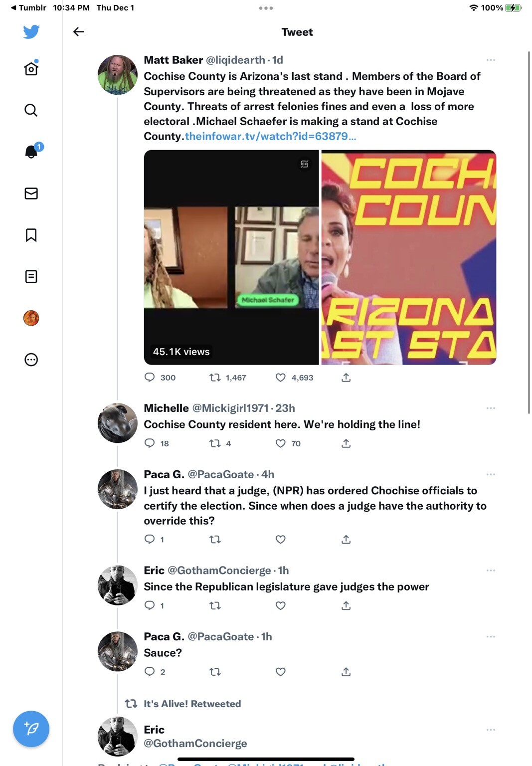
Task: Open the profile avatar in sidebar
Action: [x=31, y=318]
